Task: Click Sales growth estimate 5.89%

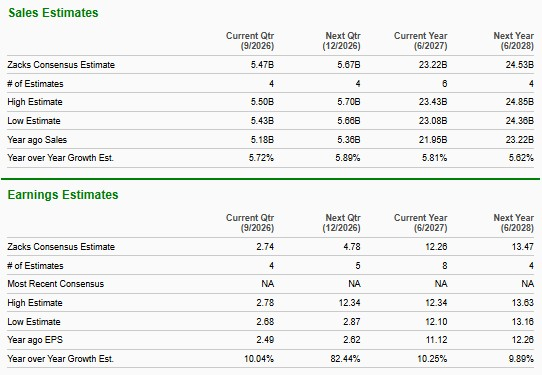Action: click(348, 158)
